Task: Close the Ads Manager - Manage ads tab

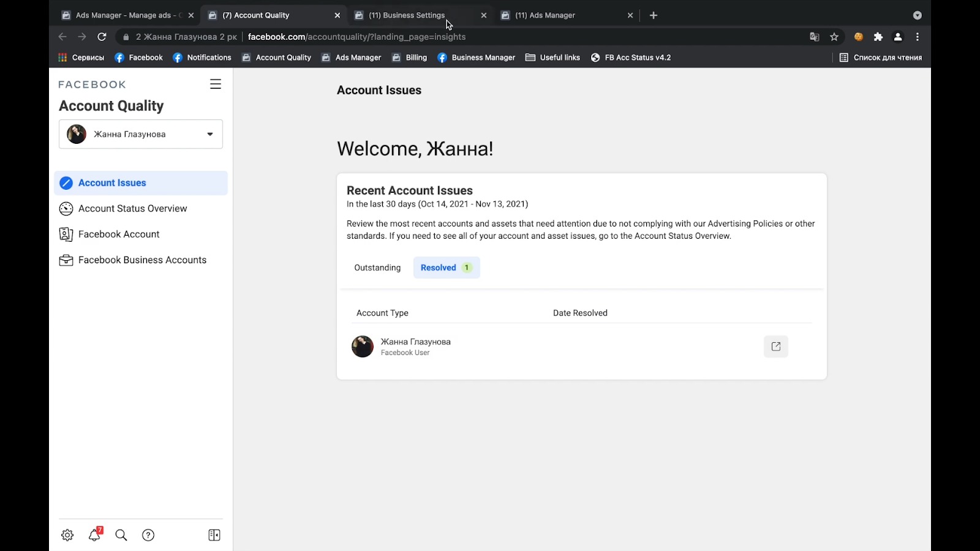Action: click(191, 15)
